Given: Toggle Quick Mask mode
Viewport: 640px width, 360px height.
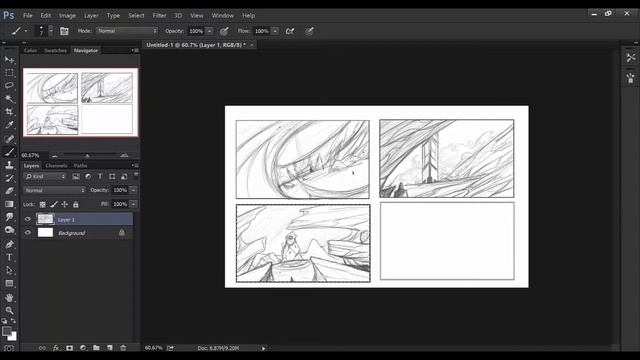Looking at the screenshot, I should 9,349.
